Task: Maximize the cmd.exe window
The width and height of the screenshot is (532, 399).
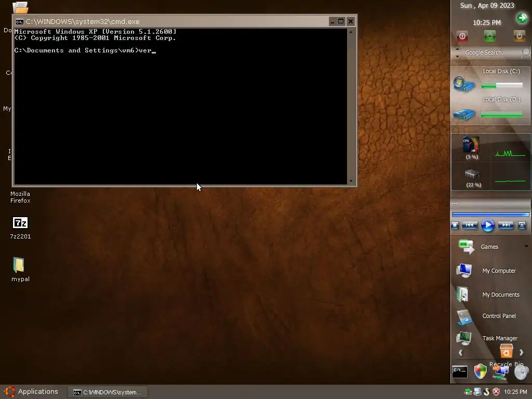Action: (341, 21)
